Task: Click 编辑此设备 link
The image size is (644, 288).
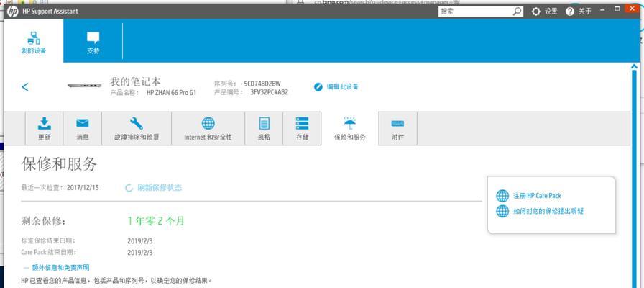Action: [x=343, y=87]
